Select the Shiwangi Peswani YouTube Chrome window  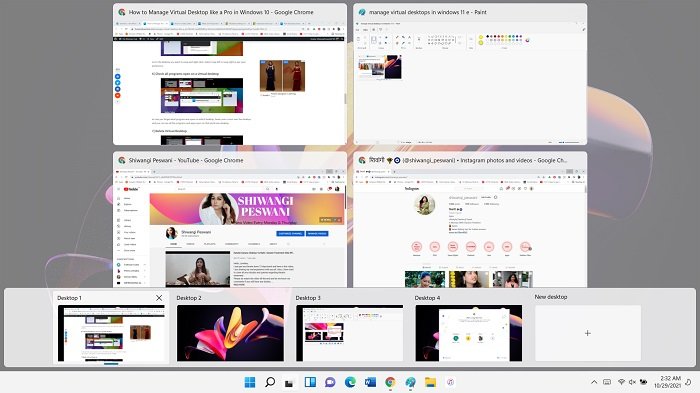[x=230, y=219]
